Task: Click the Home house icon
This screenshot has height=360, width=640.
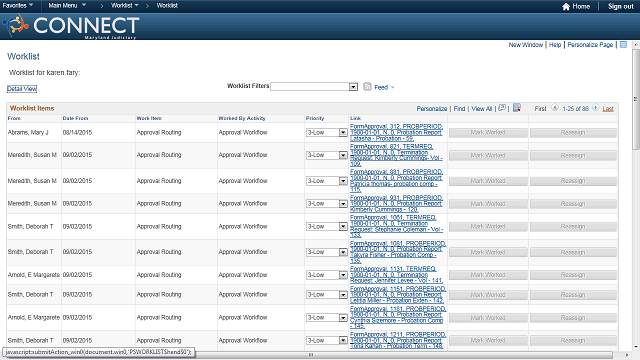Action: coord(566,7)
